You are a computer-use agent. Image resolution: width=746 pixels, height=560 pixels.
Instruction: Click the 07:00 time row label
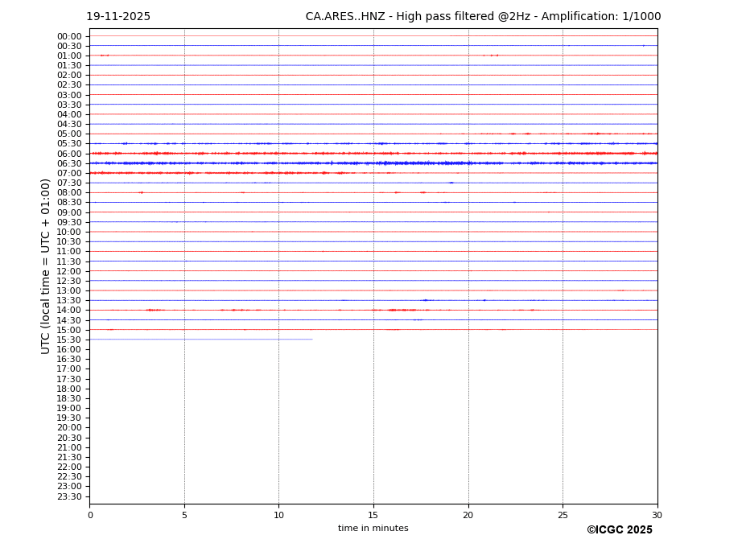coord(69,173)
